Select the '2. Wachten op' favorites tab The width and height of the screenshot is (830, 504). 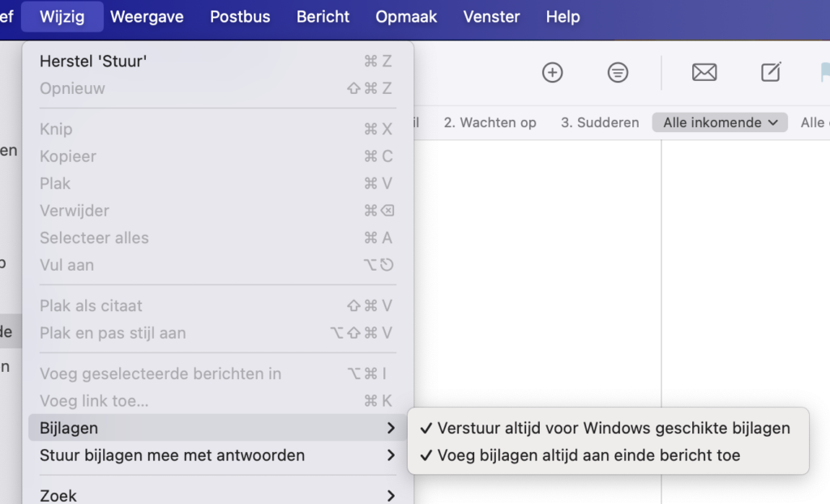tap(490, 122)
